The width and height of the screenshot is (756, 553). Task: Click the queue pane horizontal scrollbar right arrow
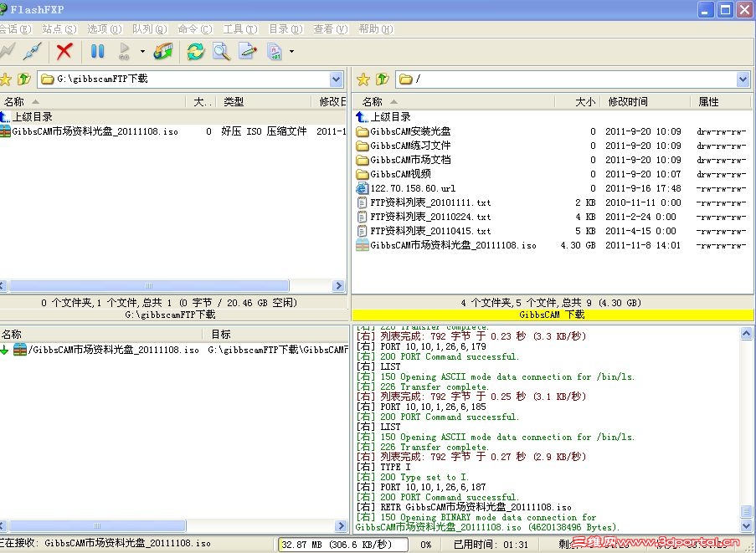tap(341, 525)
